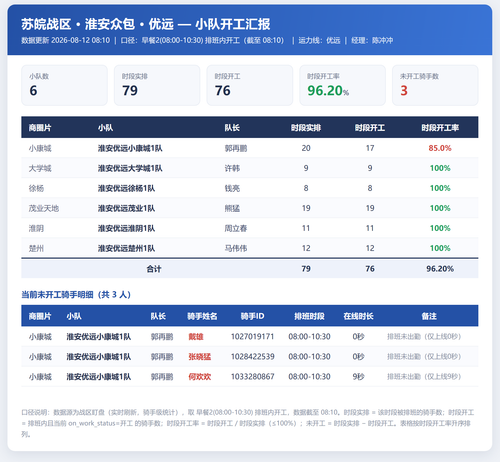
Task: Click the 口径说明 footnote paragraph
Action: (248, 423)
